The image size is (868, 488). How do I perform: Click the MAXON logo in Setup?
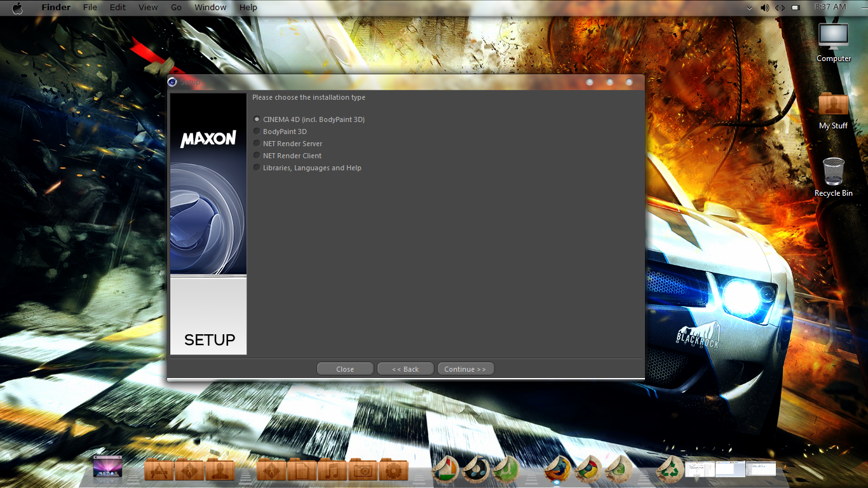208,139
